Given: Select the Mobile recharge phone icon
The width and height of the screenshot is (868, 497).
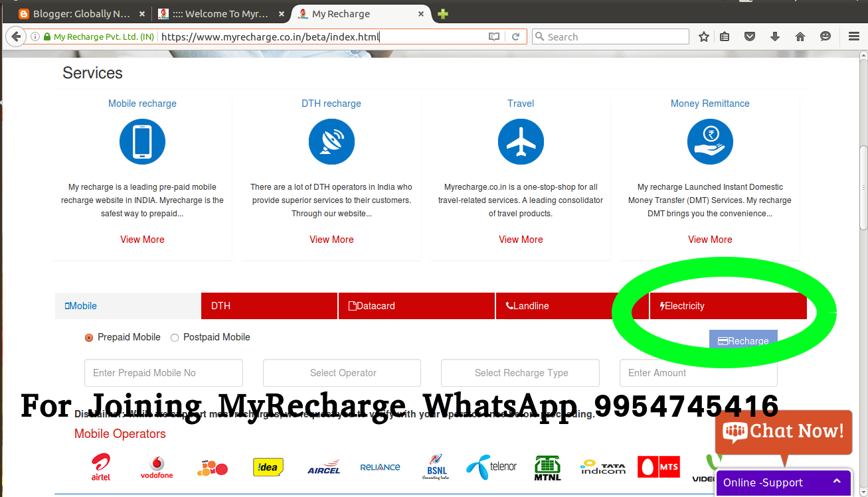Looking at the screenshot, I should point(142,141).
